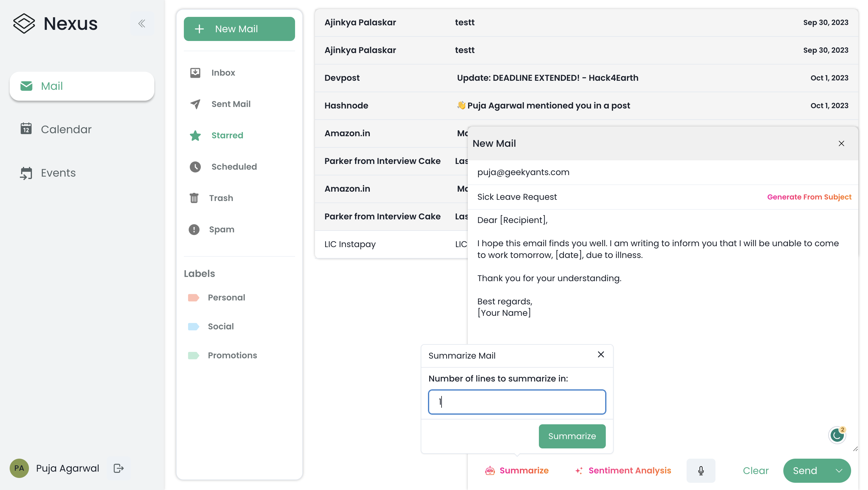This screenshot has height=490, width=868.
Task: Clear the drafted email
Action: click(756, 470)
